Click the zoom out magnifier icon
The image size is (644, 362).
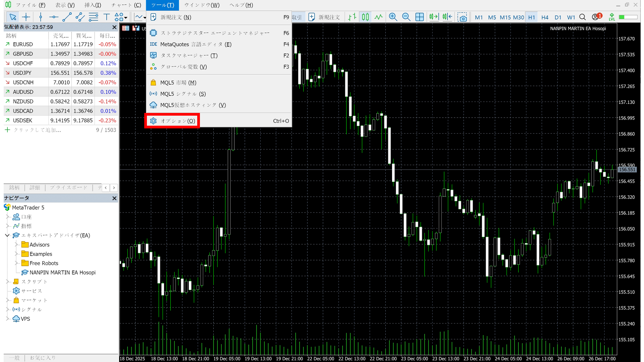[406, 17]
